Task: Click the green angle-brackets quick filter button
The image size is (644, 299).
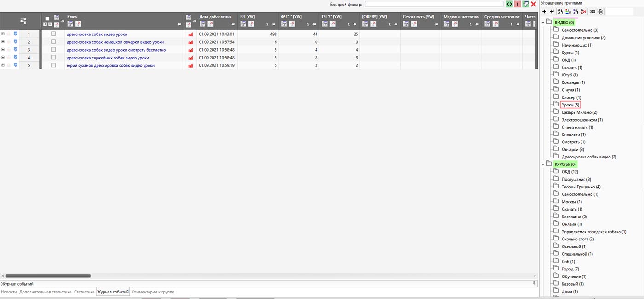Action: [x=509, y=4]
